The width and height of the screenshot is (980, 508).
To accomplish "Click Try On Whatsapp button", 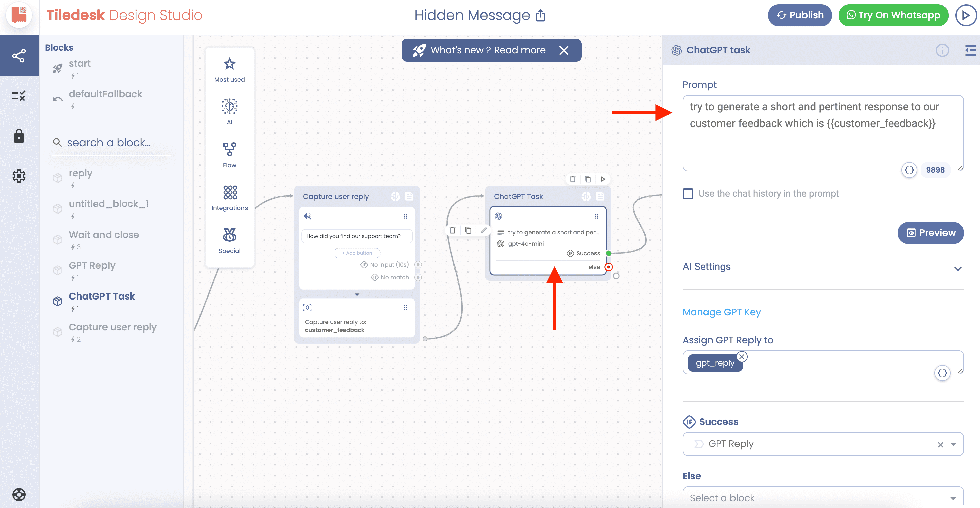I will (893, 15).
